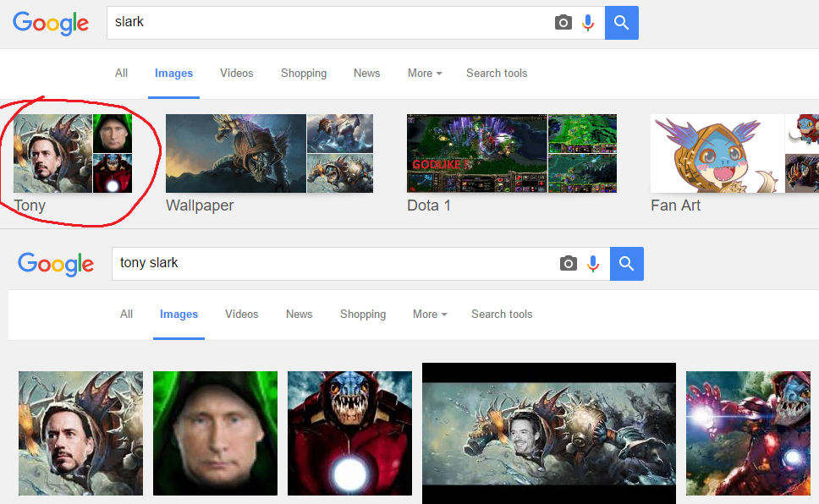The height and width of the screenshot is (504, 819).
Task: Open the Shopping tab in the upper results
Action: tap(304, 73)
